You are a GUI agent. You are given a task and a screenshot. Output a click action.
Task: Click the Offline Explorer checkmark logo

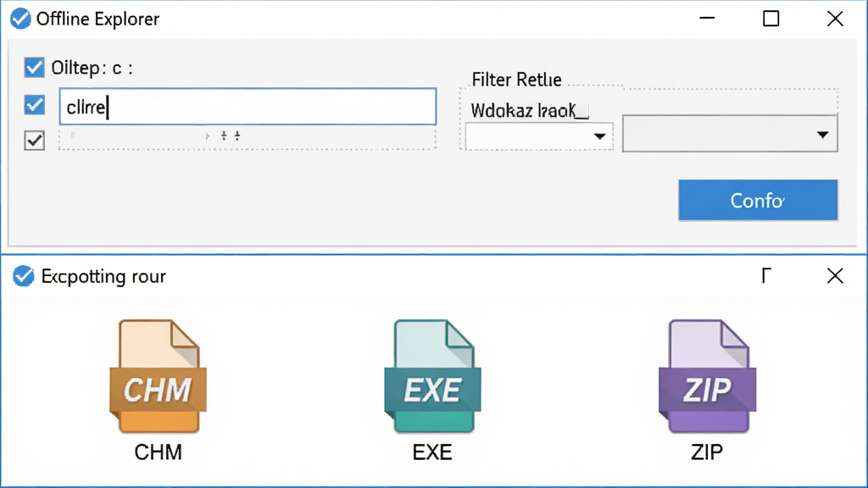click(x=20, y=19)
